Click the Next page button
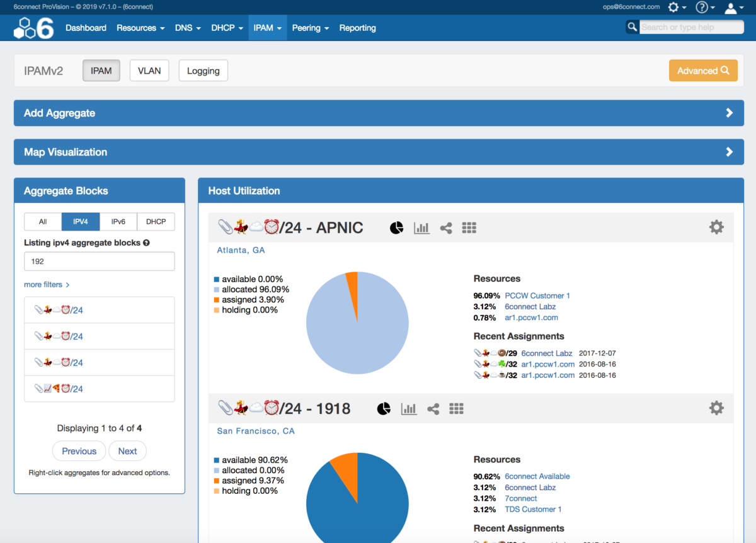The width and height of the screenshot is (756, 543). pos(127,451)
